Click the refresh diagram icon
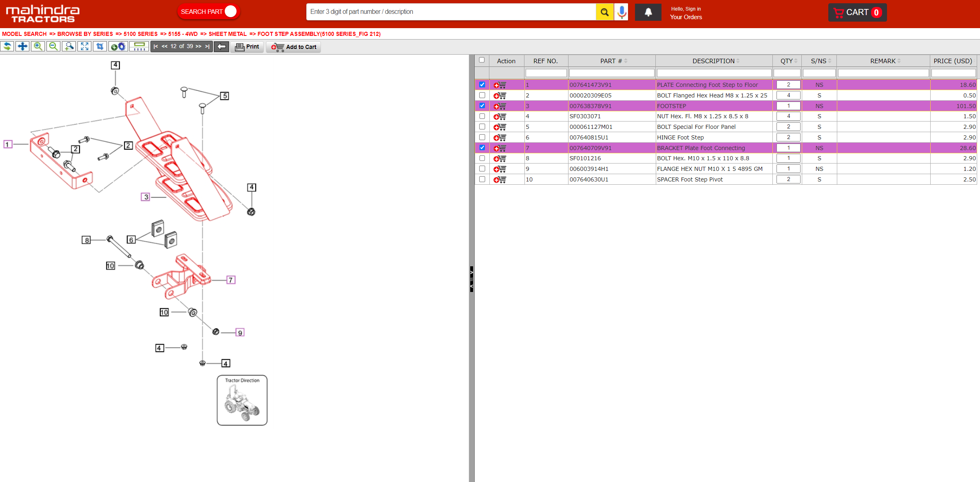The width and height of the screenshot is (980, 482). pyautogui.click(x=7, y=46)
